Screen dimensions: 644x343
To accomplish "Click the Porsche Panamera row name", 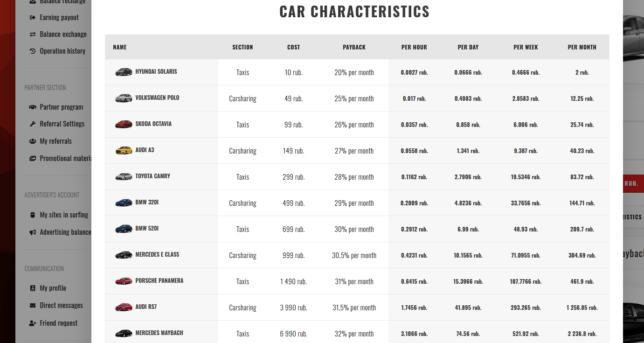I will click(159, 280).
